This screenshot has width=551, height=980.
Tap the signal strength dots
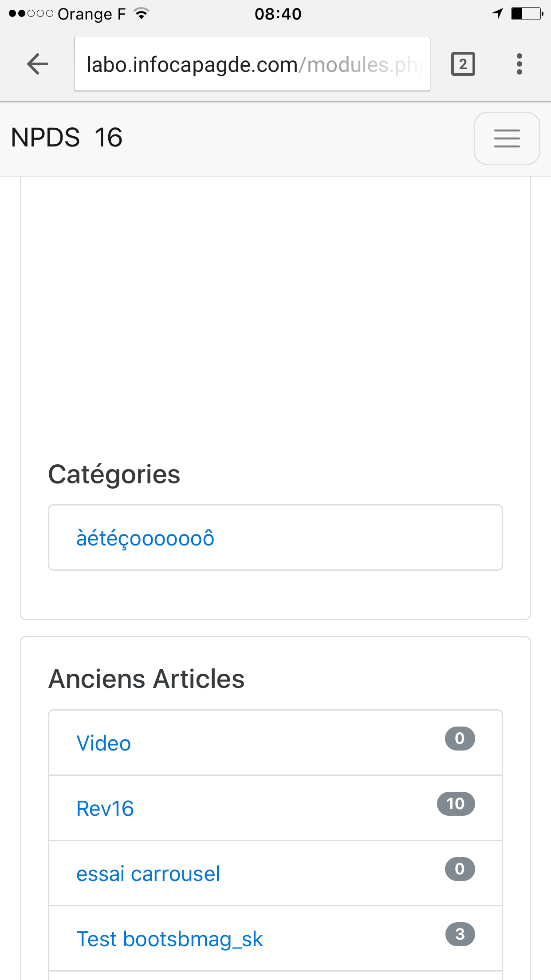click(31, 14)
